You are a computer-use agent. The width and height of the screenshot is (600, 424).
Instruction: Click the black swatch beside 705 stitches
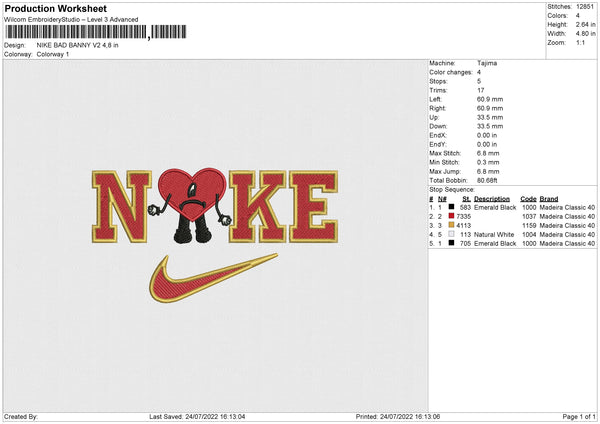(x=452, y=243)
